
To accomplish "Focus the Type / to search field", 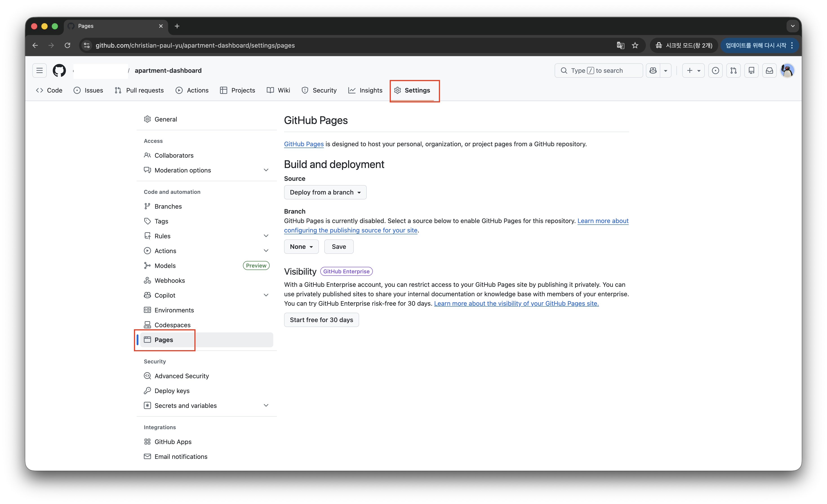I will point(598,71).
